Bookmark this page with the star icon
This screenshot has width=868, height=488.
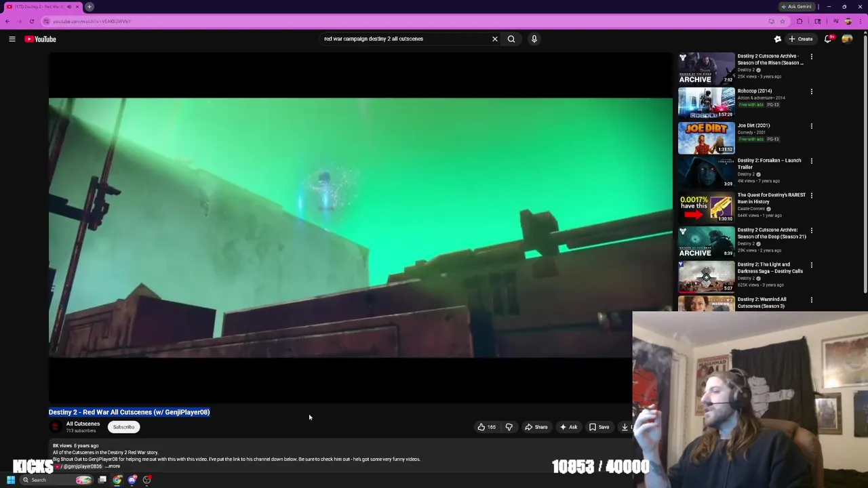[x=783, y=21]
